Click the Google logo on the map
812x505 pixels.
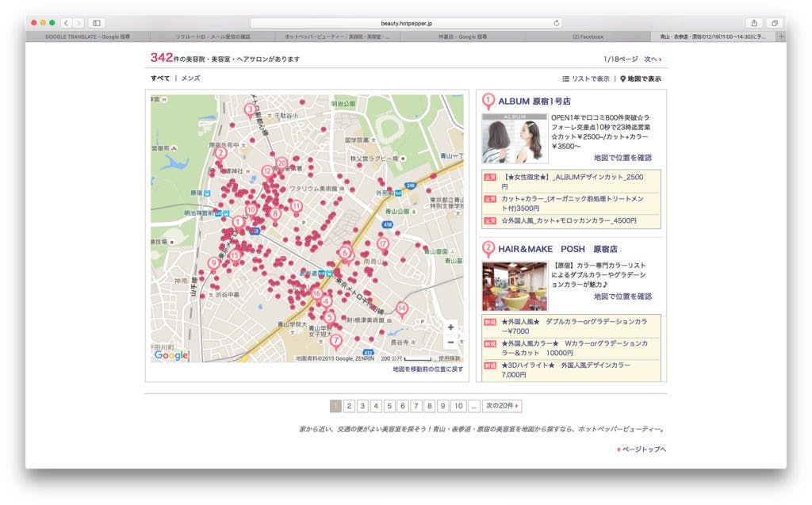[x=171, y=355]
